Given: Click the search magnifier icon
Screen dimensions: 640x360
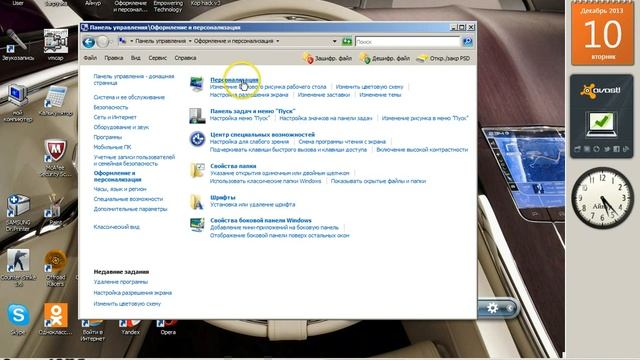Looking at the screenshot, I should pos(468,42).
